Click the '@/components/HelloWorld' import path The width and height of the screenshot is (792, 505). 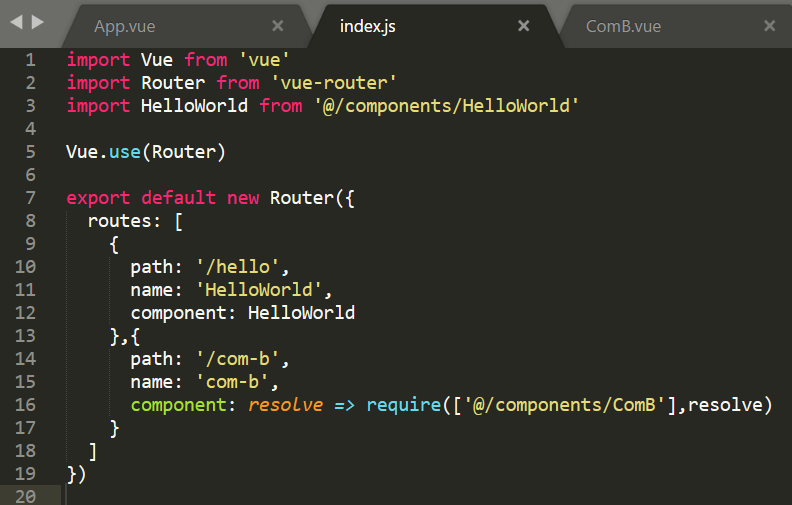pyautogui.click(x=446, y=106)
